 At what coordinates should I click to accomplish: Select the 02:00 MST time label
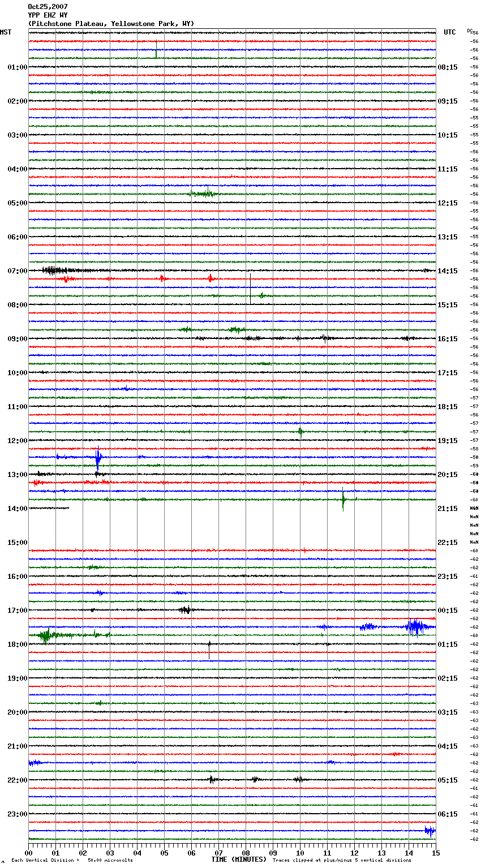(18, 101)
